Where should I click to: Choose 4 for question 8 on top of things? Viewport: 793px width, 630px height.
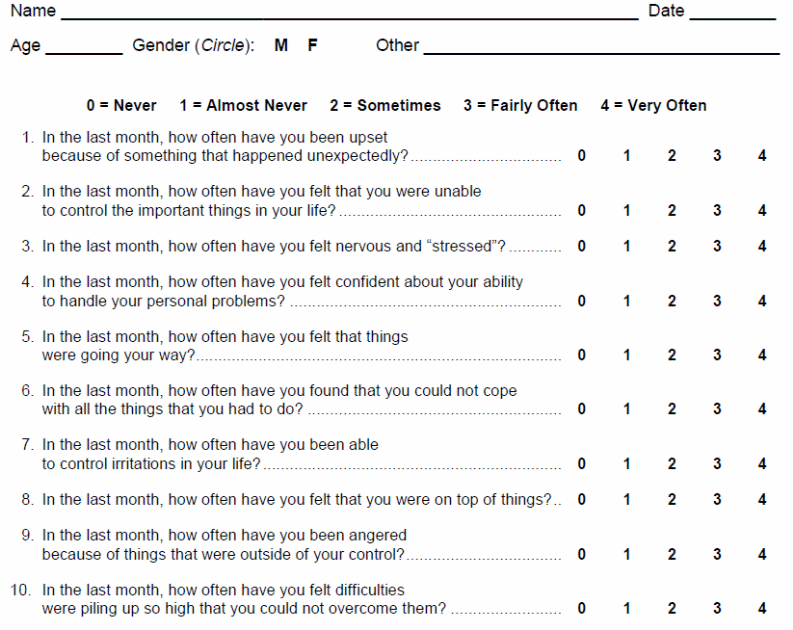coord(762,499)
